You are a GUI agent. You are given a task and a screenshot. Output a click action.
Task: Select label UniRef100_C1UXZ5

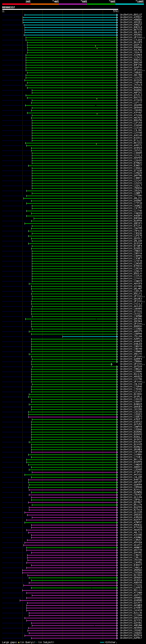point(131,77)
